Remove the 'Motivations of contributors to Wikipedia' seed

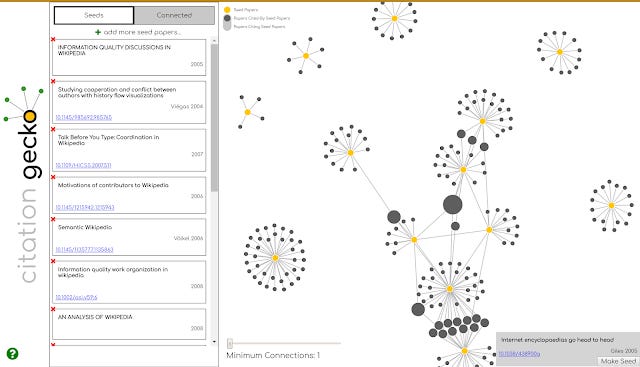[53, 177]
